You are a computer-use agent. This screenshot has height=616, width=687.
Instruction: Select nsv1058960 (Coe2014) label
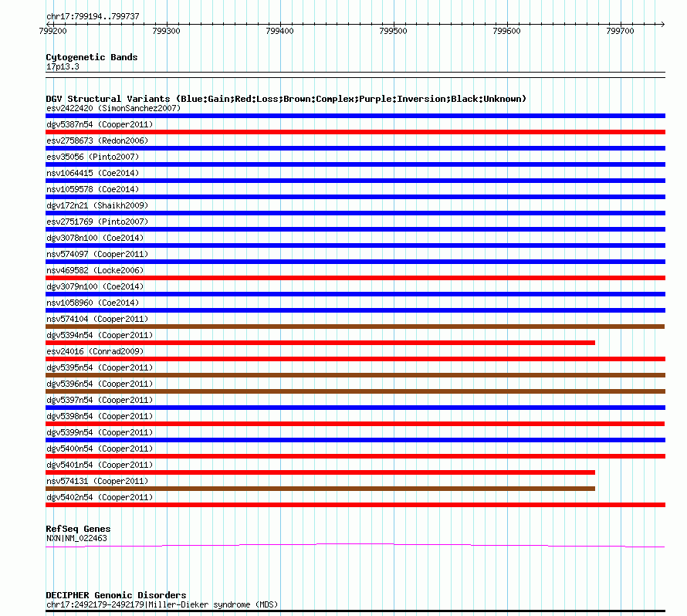coord(93,303)
